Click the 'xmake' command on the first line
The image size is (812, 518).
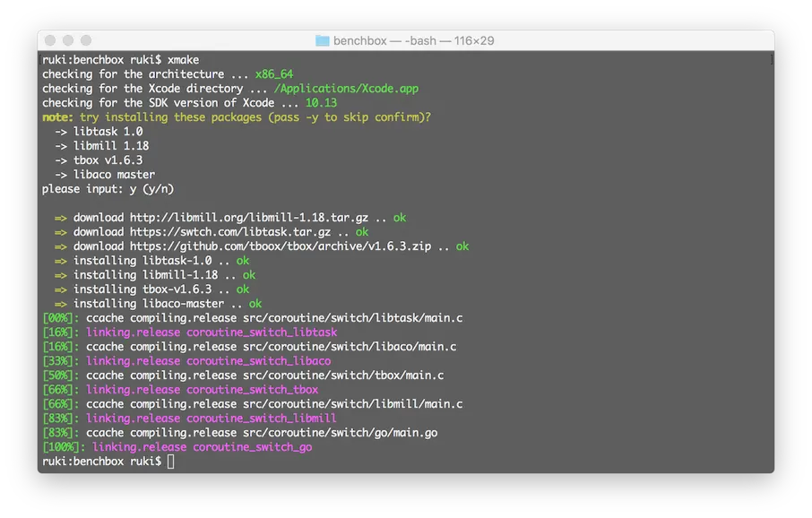coord(183,59)
